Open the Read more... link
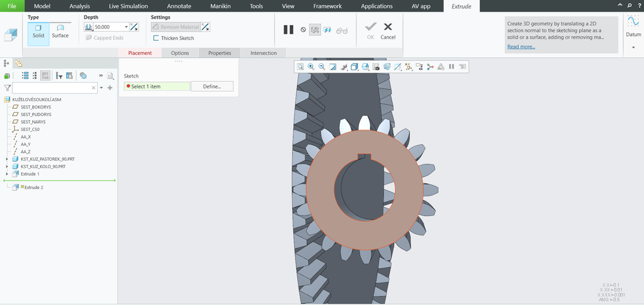Screen dimensions: 644x305 pos(521,46)
